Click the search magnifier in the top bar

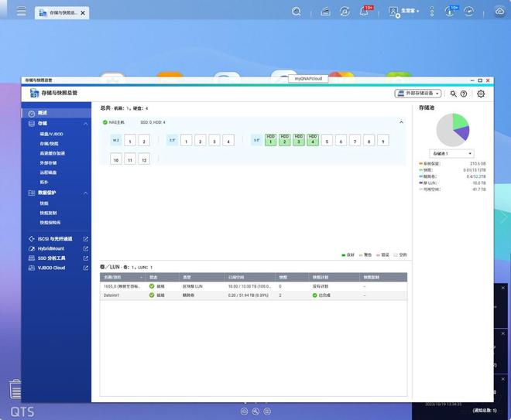(297, 12)
